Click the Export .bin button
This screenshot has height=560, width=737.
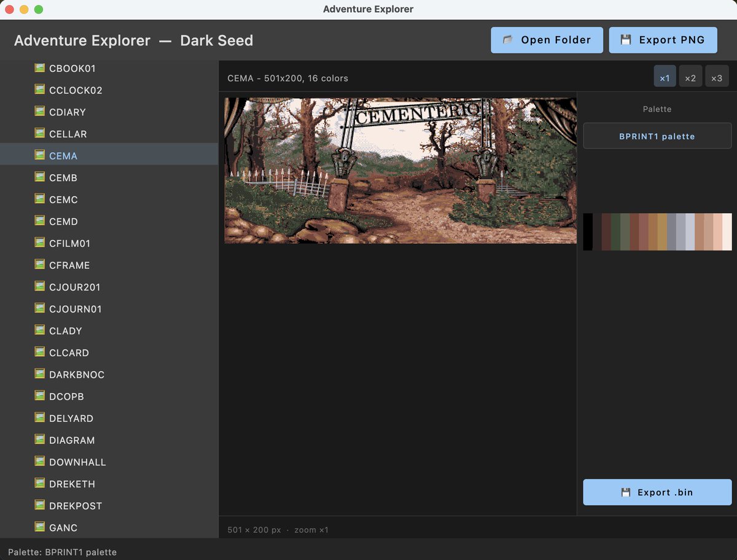(x=657, y=492)
